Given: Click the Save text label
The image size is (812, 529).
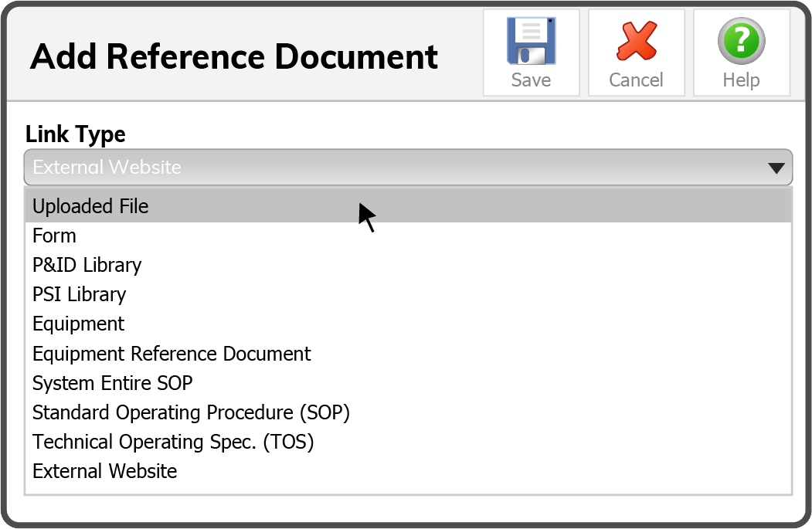Looking at the screenshot, I should click(531, 80).
